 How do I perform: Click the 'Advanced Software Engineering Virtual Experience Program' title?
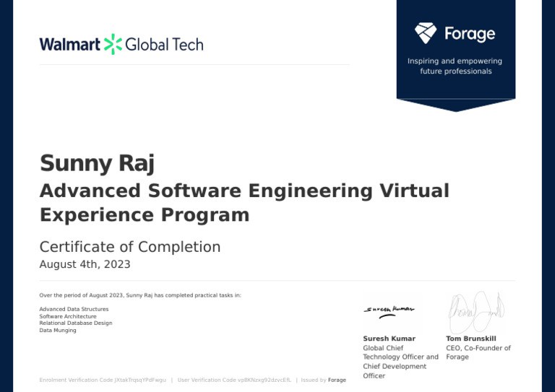click(244, 203)
